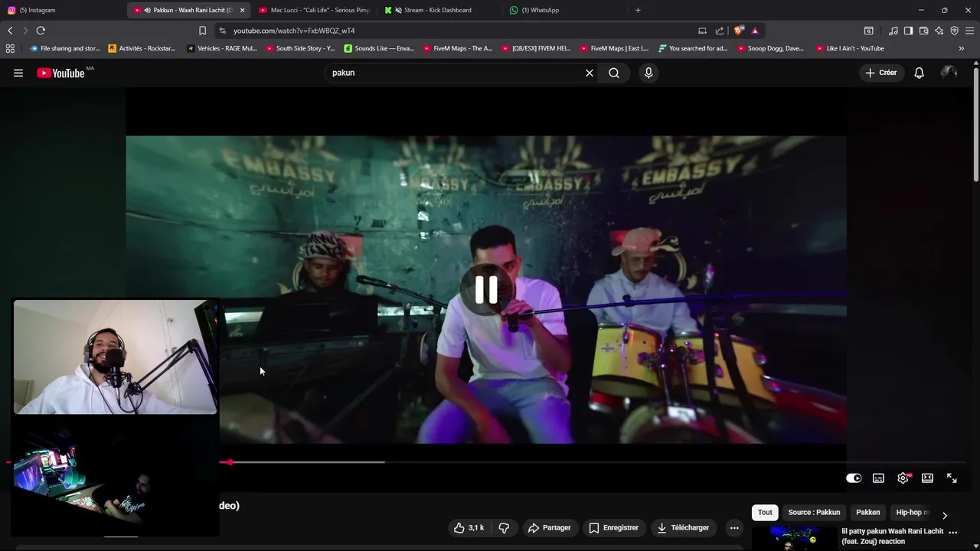Go to YouTube home via logo

60,73
